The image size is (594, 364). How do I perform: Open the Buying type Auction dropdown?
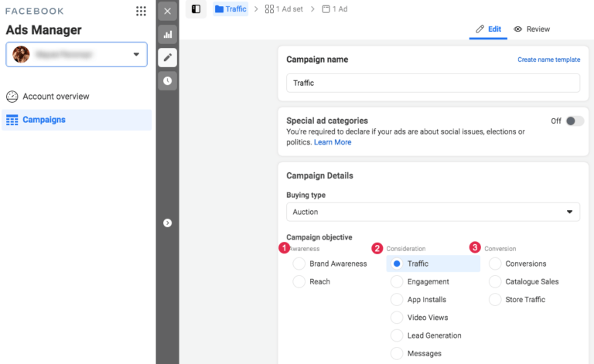(433, 212)
